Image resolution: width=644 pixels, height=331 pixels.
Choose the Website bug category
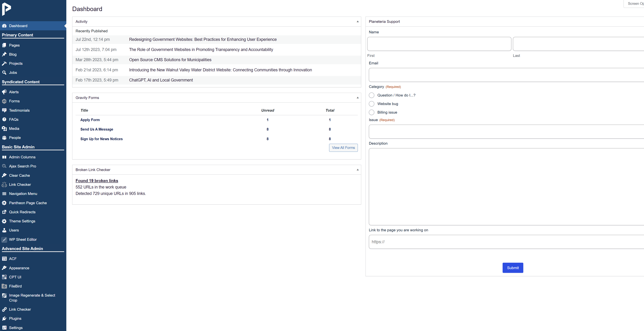372,104
